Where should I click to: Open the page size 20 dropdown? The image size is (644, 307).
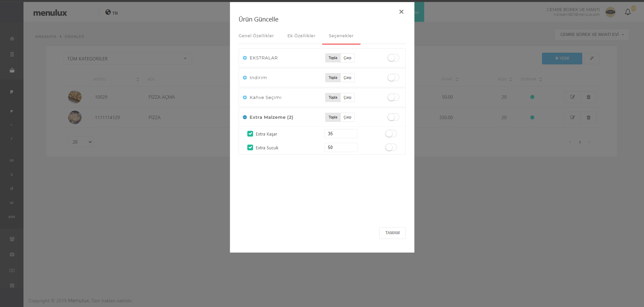(x=81, y=142)
